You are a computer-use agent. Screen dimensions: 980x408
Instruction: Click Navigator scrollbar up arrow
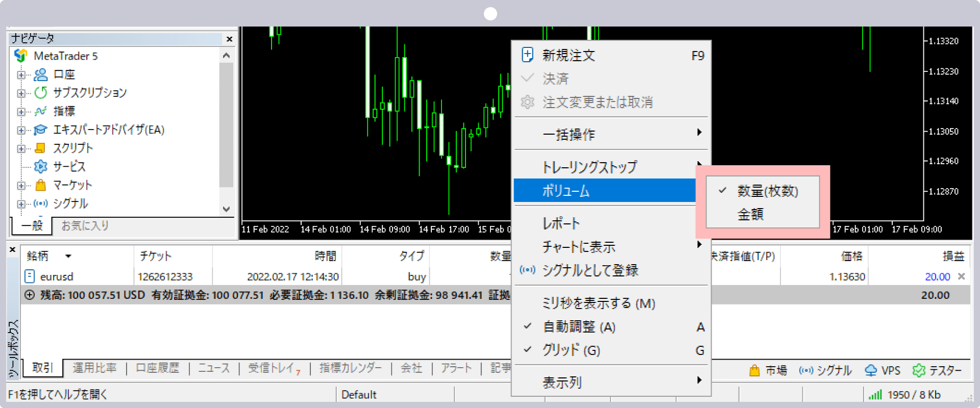pyautogui.click(x=226, y=55)
